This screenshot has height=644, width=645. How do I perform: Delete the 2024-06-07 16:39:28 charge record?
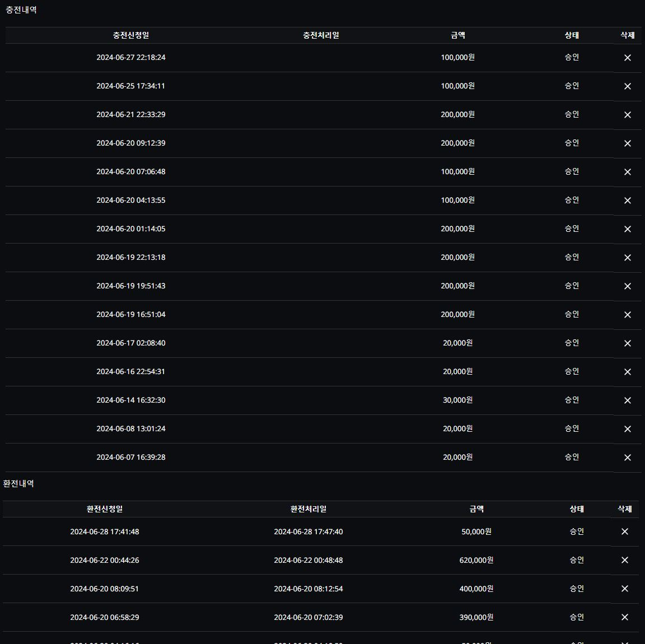click(627, 458)
